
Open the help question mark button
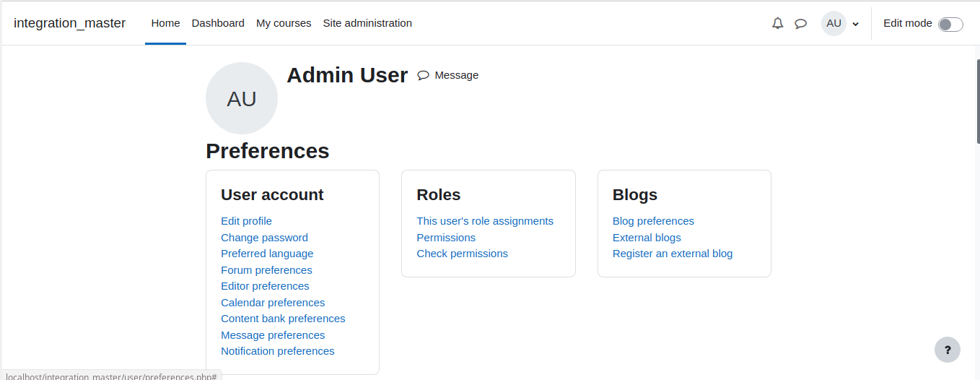tap(948, 350)
